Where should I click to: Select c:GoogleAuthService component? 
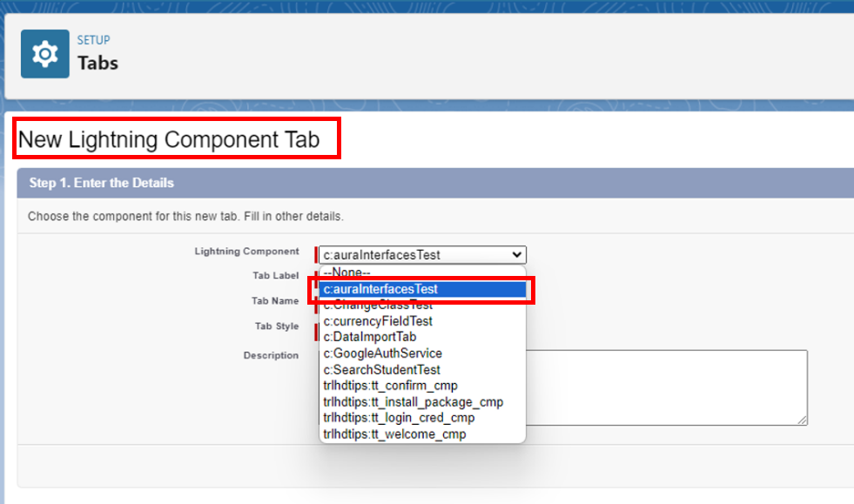[422, 353]
